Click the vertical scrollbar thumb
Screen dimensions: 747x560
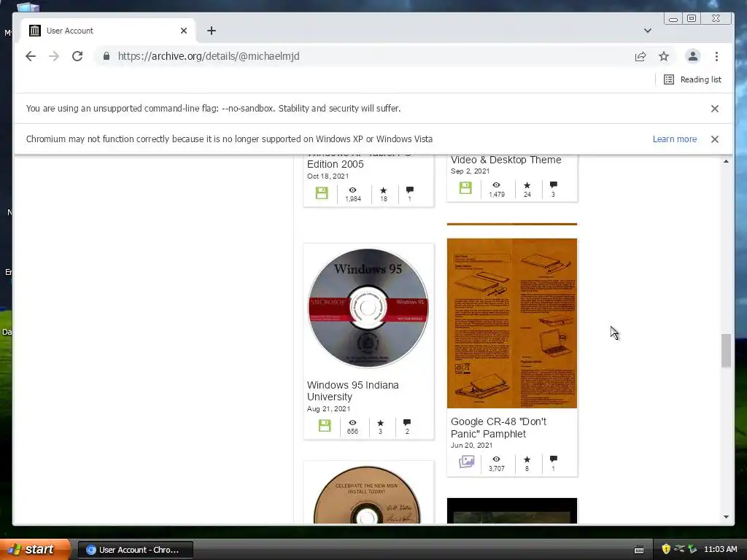click(726, 351)
